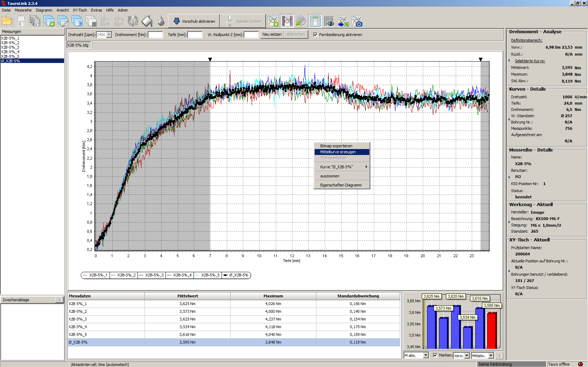Select X2B-5%_3 in Messungen list
This screenshot has height=367, width=588.
click(32, 47)
